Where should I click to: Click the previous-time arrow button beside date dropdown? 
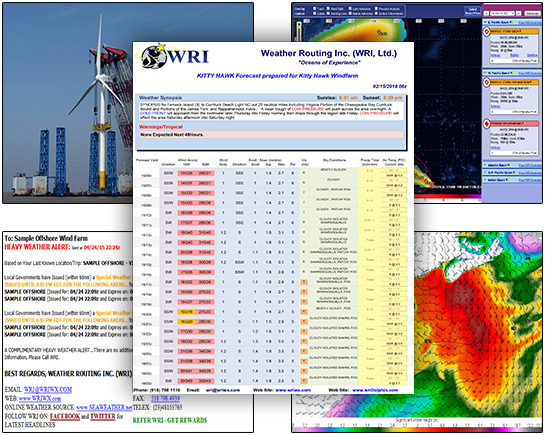[487, 13]
